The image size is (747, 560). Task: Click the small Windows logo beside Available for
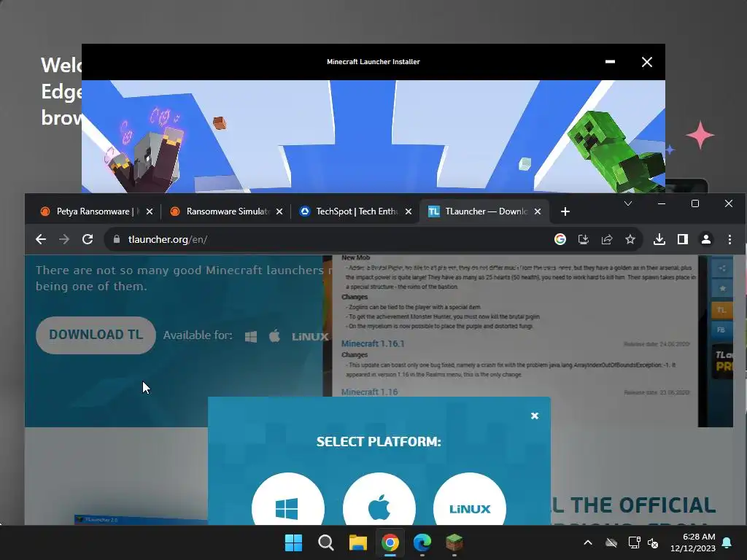[251, 337]
